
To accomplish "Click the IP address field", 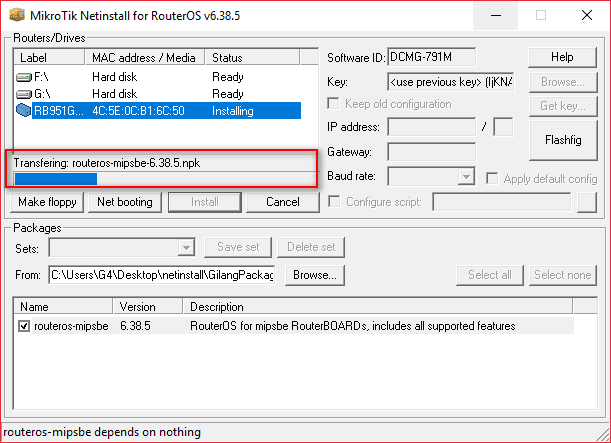I will [431, 127].
